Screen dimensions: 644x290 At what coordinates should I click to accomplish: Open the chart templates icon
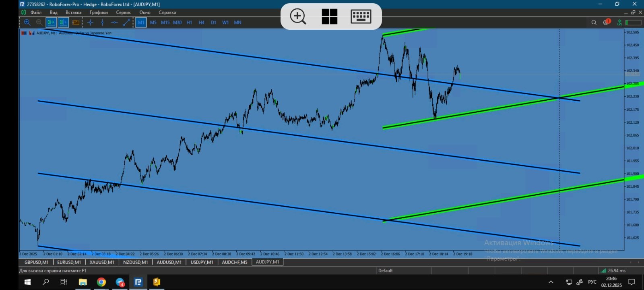tap(75, 23)
